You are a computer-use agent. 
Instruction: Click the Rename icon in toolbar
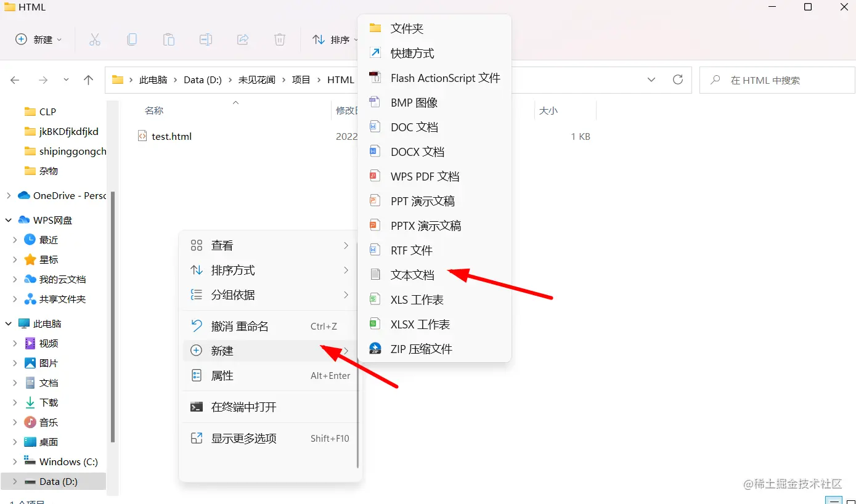(206, 39)
